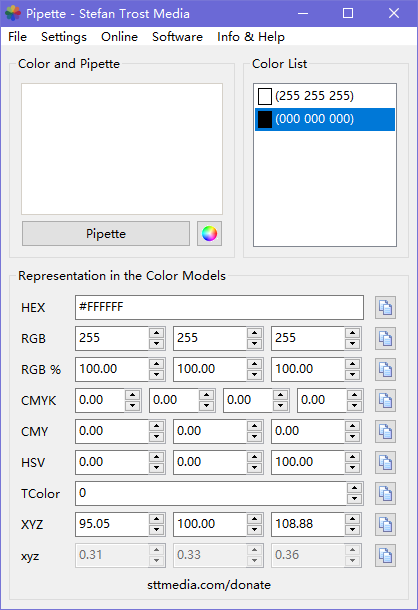Increase the first RGB value with up arrow

[x=156, y=333]
